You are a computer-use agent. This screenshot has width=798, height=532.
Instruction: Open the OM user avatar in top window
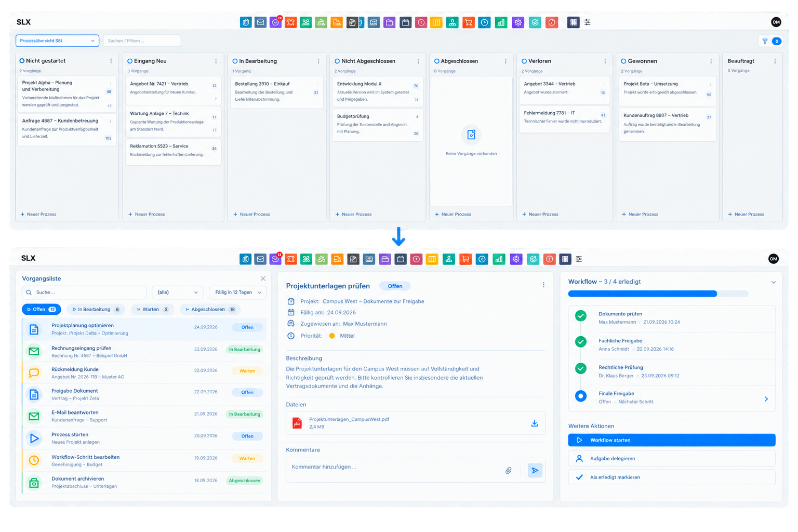(776, 22)
